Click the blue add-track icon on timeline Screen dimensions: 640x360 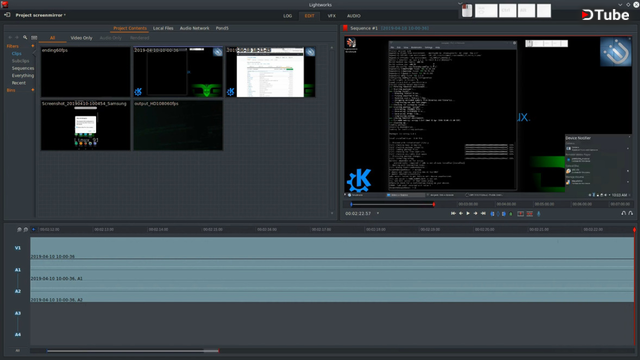[33, 229]
